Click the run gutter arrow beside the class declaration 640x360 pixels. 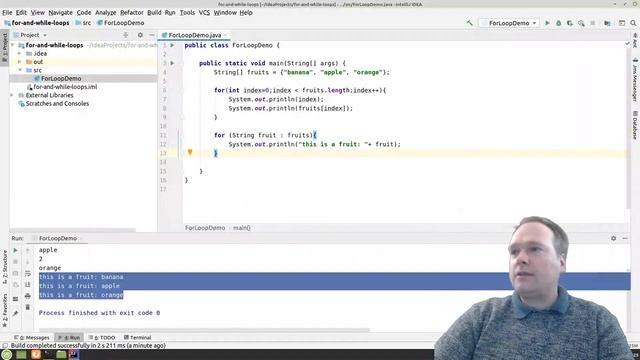pos(172,45)
